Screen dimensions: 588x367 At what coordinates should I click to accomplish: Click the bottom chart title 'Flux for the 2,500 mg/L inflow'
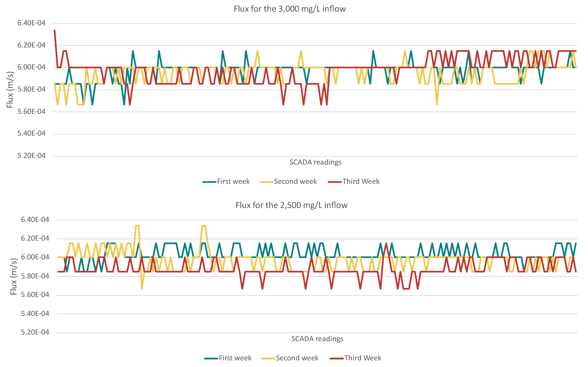(x=291, y=205)
